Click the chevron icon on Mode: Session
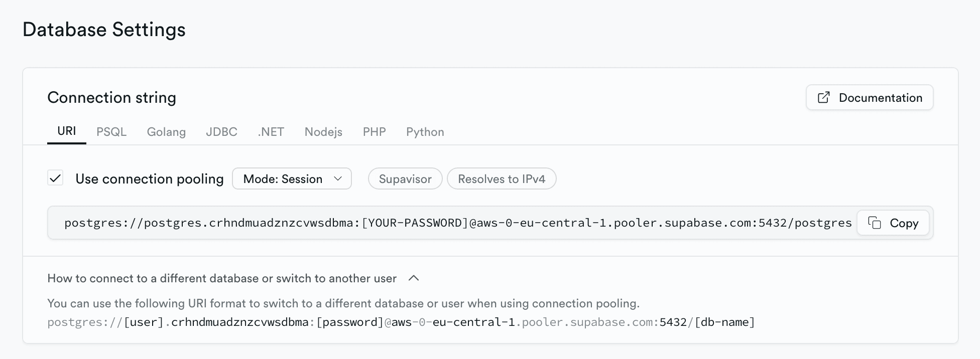 [x=339, y=178]
